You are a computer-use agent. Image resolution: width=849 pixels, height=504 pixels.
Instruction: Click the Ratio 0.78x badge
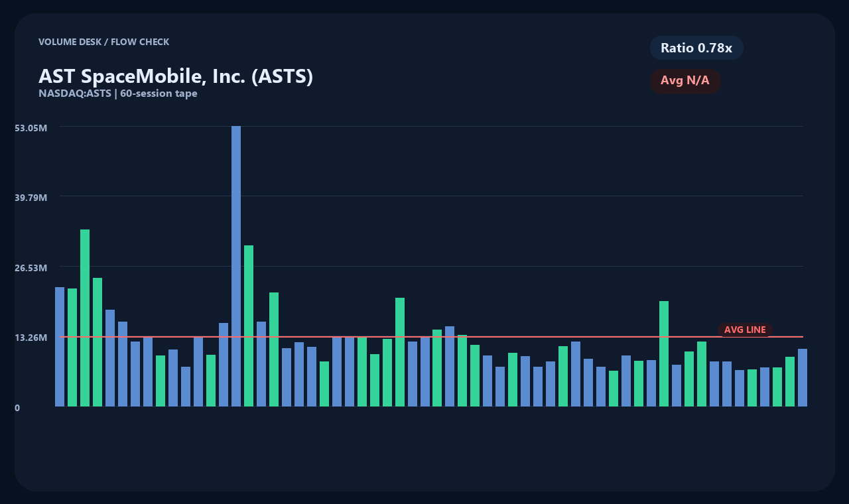click(x=696, y=48)
